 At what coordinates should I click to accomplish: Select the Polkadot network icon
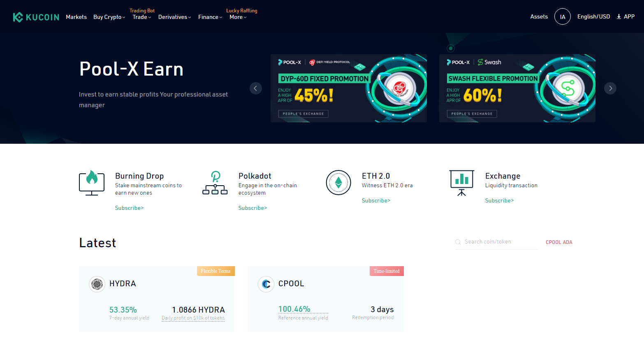215,183
